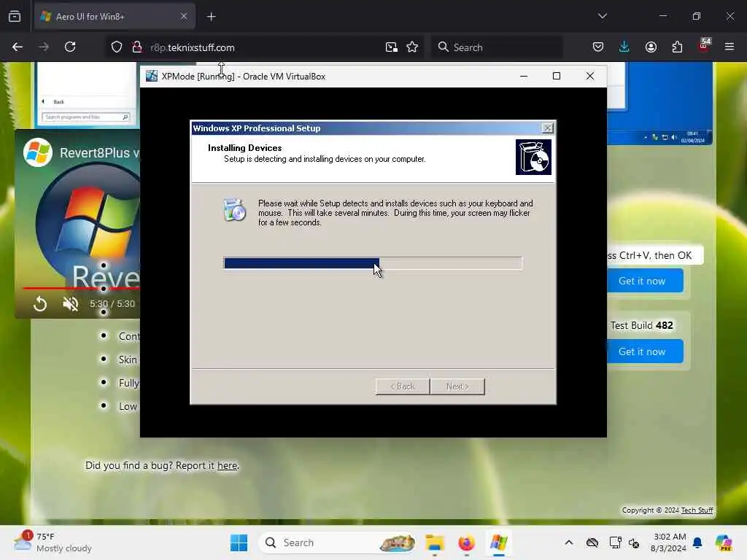Viewport: 747px width, 560px height.
Task: Open a new browser tab
Action: [x=211, y=17]
